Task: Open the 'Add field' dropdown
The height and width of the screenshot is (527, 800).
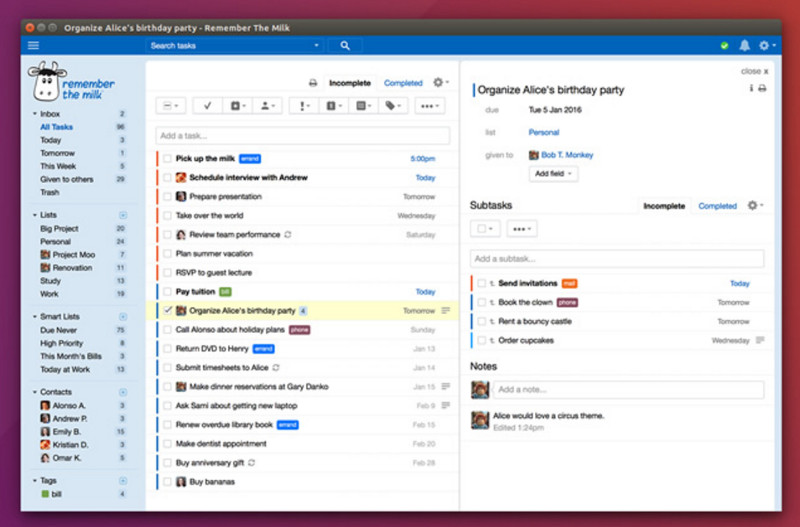Action: point(554,173)
